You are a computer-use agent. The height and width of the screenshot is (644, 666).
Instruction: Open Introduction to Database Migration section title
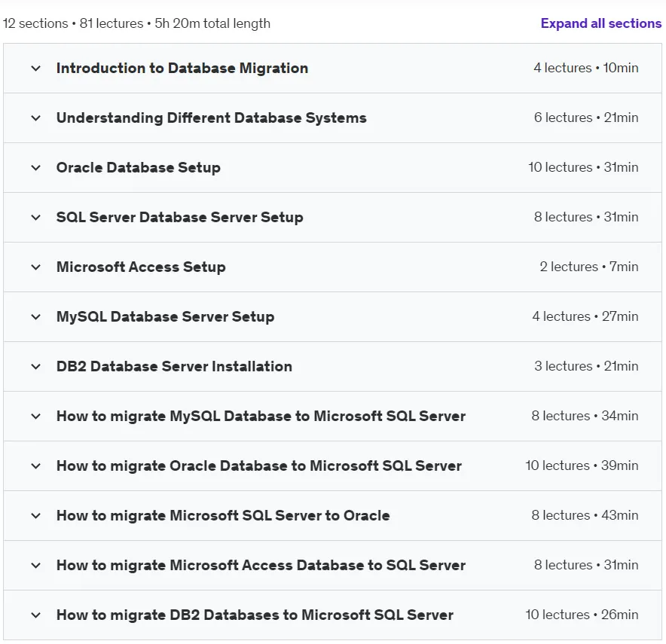182,68
